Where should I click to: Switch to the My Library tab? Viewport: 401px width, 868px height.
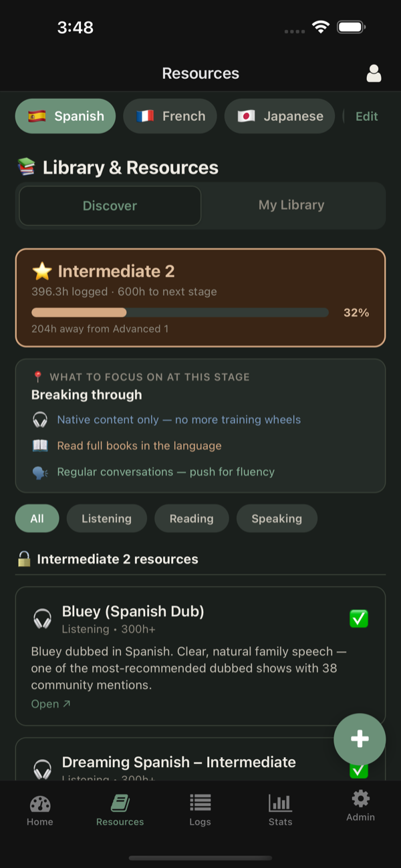pyautogui.click(x=291, y=206)
